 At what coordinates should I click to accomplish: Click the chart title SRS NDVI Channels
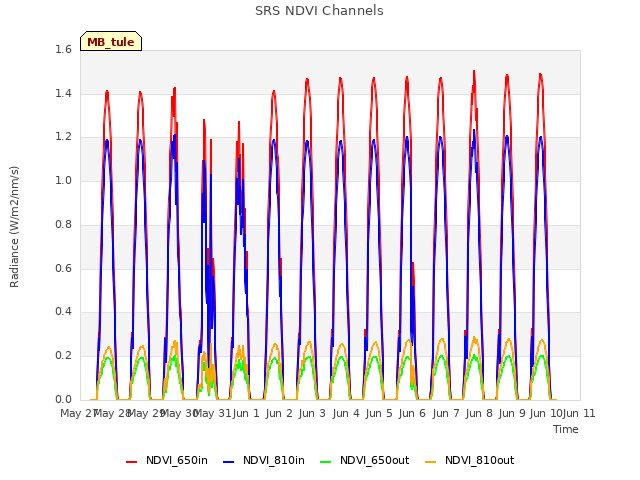pos(319,11)
